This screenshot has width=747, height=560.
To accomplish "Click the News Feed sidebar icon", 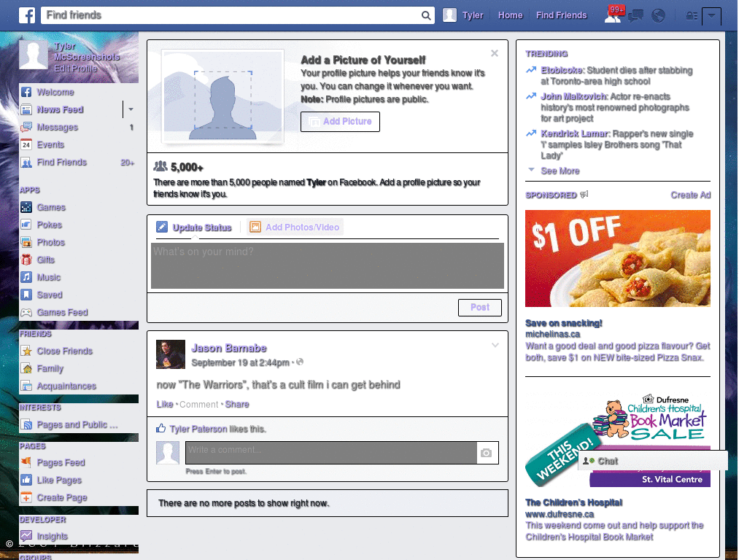I will tap(26, 109).
